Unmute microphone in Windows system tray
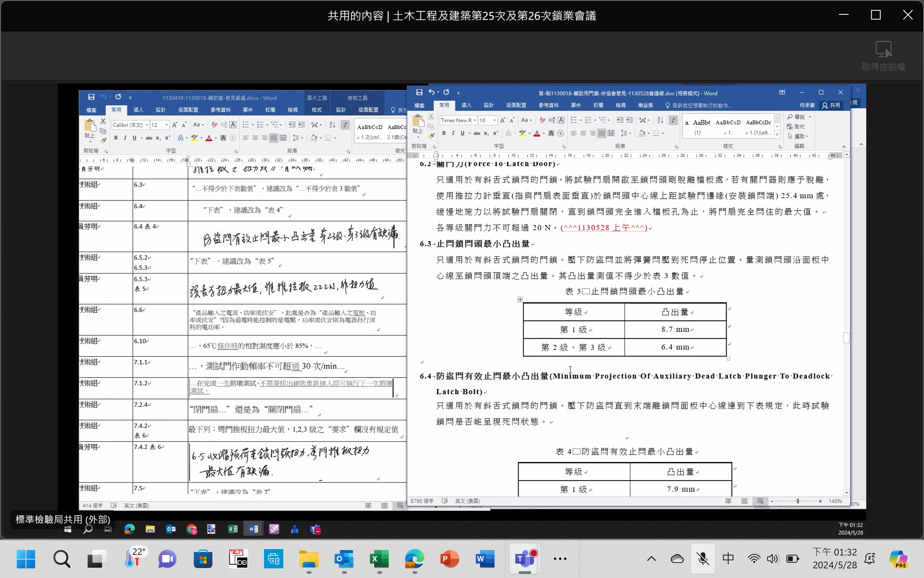The width and height of the screenshot is (924, 578). [703, 559]
